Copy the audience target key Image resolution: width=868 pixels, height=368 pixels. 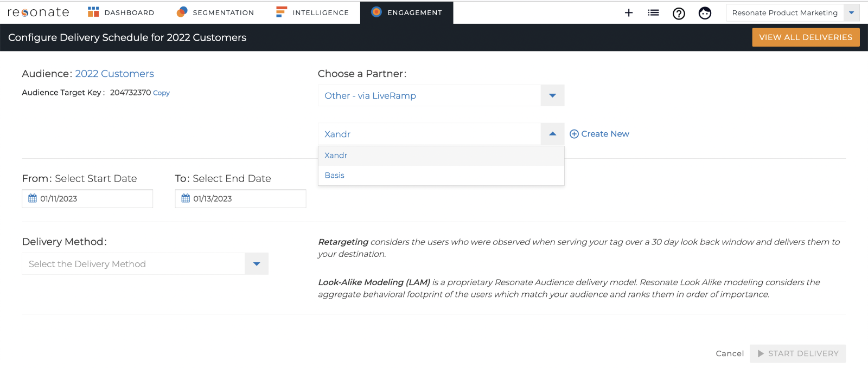coord(161,93)
